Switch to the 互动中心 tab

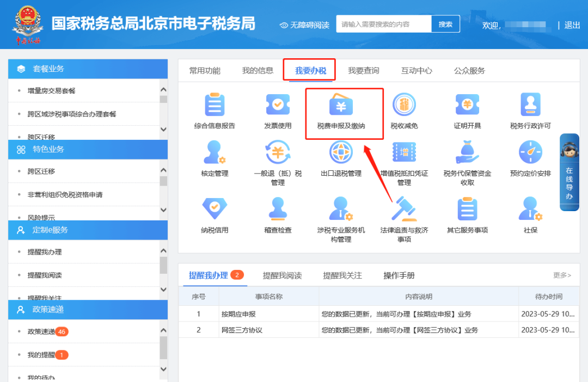[x=416, y=71]
